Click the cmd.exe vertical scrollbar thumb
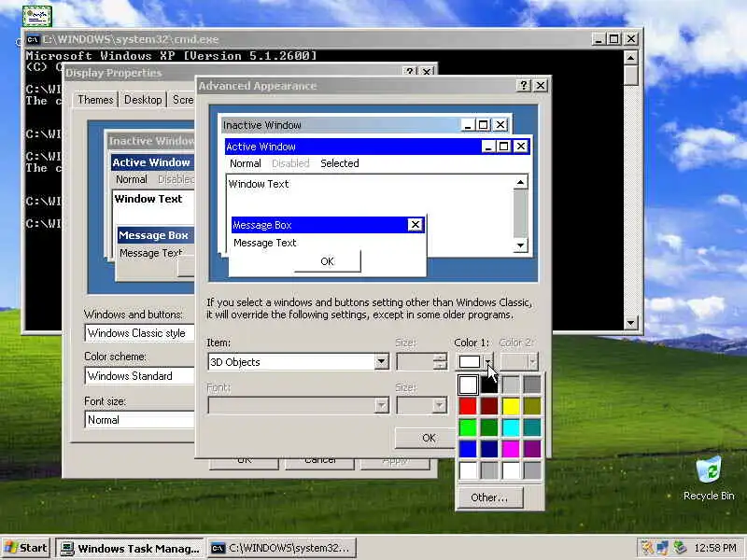 (x=631, y=76)
